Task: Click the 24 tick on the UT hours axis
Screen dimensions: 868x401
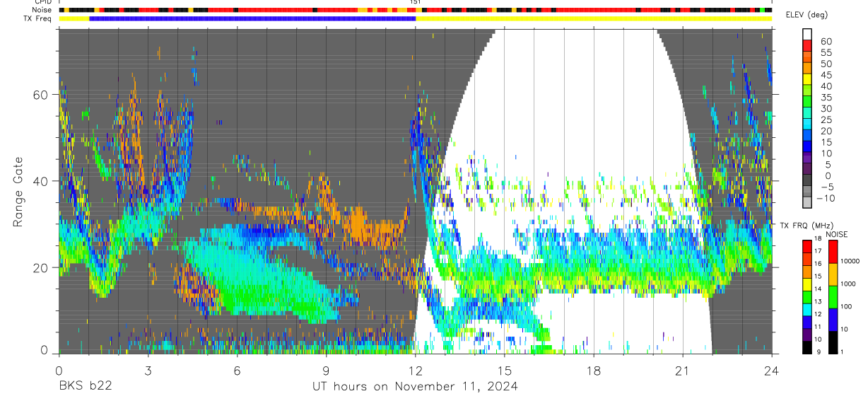Action: 772,370
